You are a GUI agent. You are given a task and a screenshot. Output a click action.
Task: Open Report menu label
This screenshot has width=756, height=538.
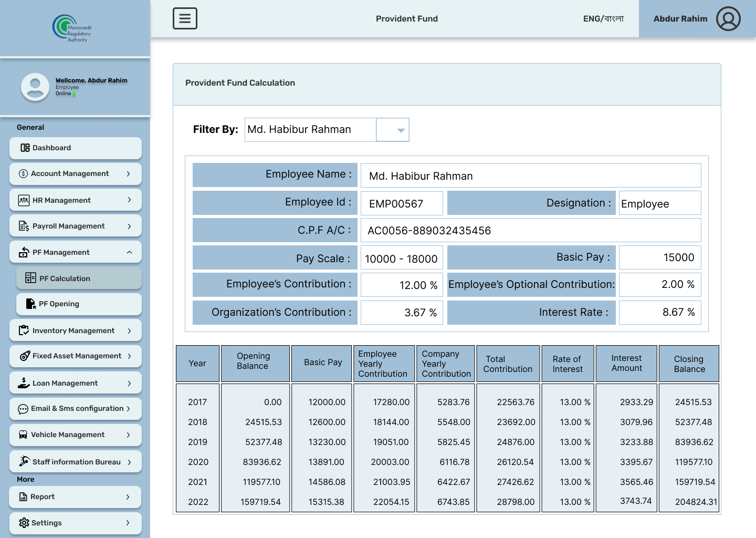point(43,496)
